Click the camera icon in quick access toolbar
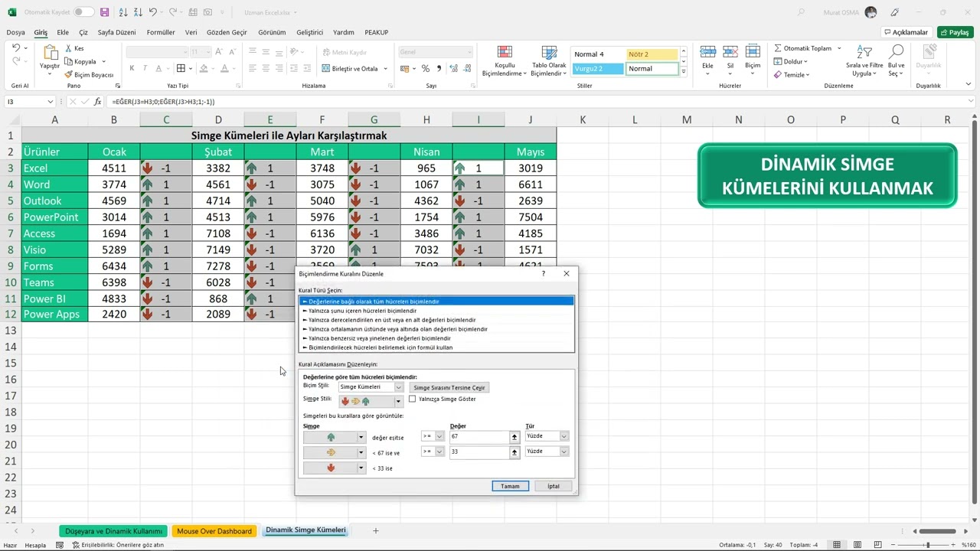Viewport: 980px width, 551px height. 208,12
